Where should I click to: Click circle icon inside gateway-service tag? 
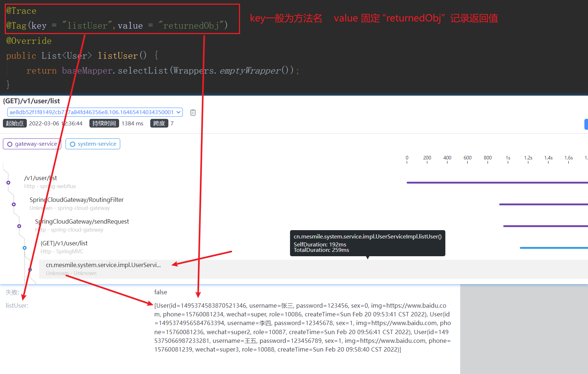10,144
